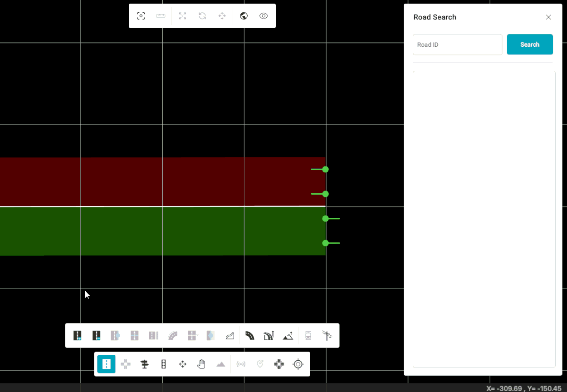The width and height of the screenshot is (567, 392).
Task: Choose the hand pan tool
Action: pyautogui.click(x=201, y=364)
